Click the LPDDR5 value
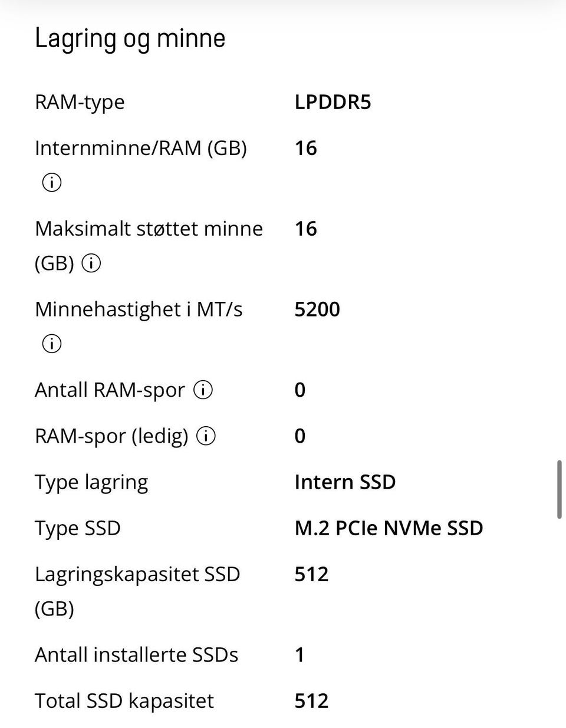Image resolution: width=566 pixels, height=728 pixels. click(333, 103)
